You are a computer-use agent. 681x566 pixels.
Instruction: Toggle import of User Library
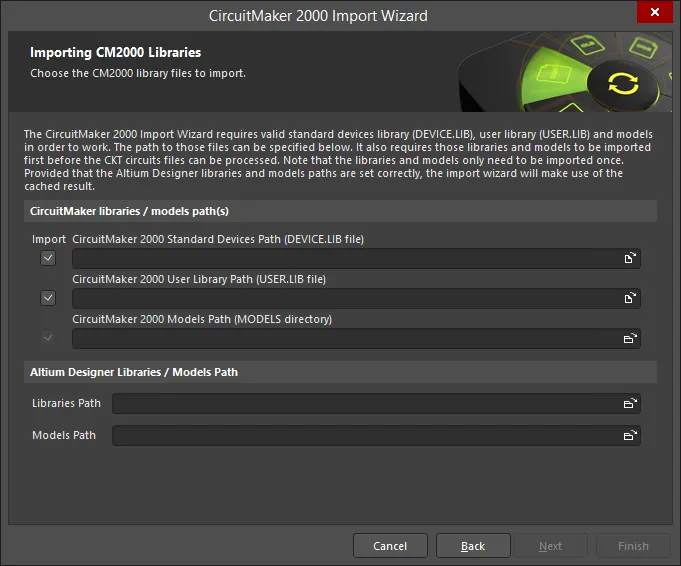coord(48,298)
